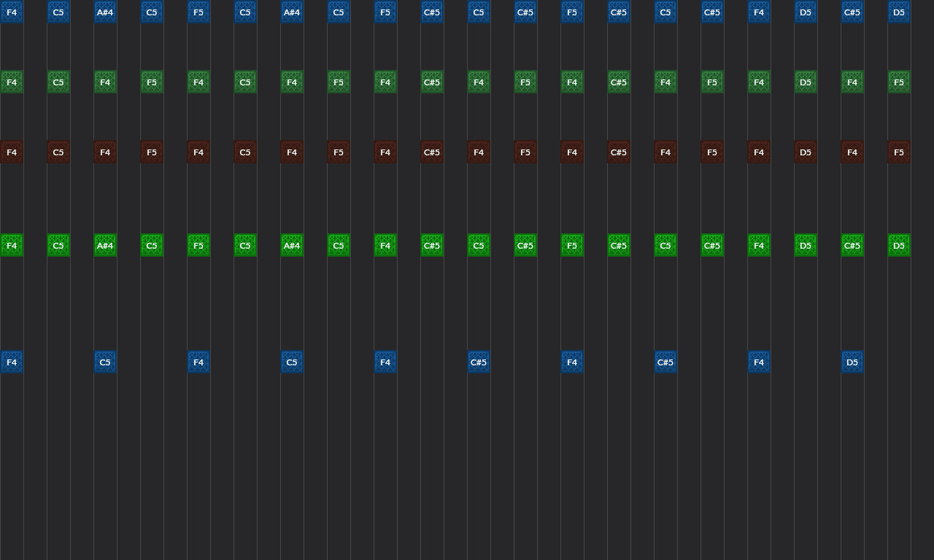Click the D5 note at the end of the bright green row

[899, 245]
